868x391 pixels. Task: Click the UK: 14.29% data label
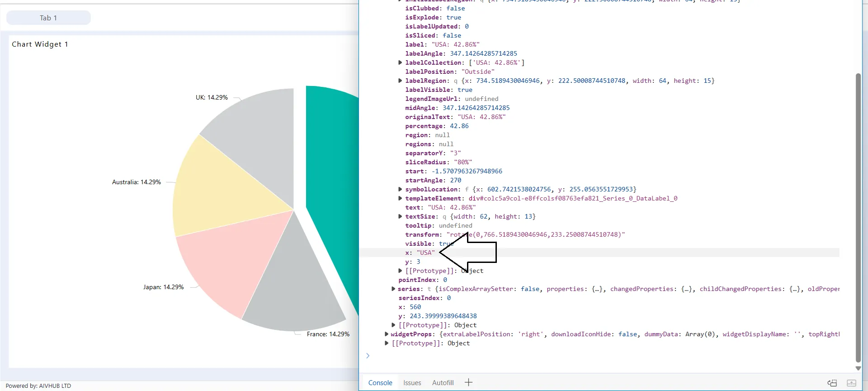pos(212,97)
